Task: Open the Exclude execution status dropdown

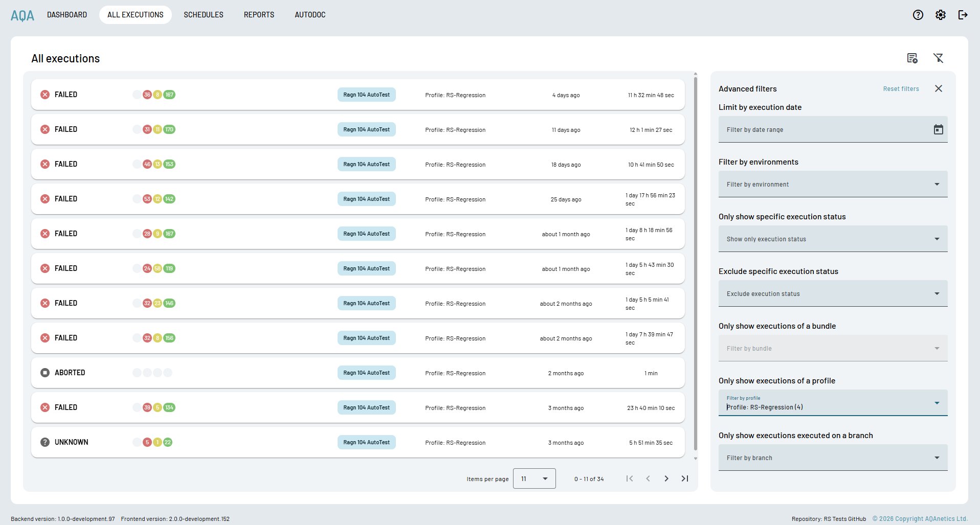Action: pyautogui.click(x=833, y=293)
